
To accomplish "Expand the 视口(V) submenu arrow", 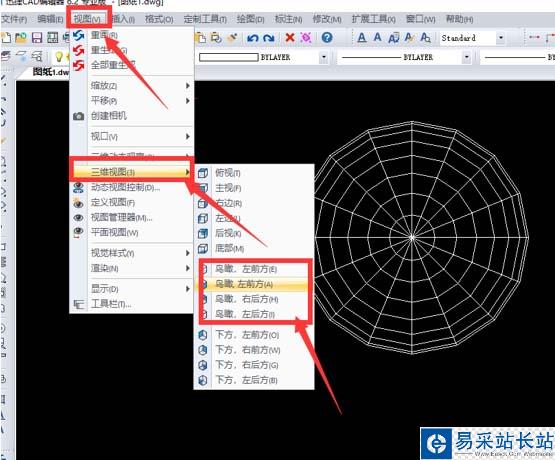I will tap(188, 136).
